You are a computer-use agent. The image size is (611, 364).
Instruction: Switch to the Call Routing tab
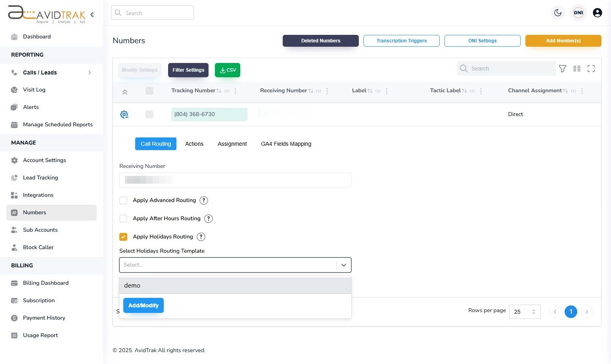[156, 144]
